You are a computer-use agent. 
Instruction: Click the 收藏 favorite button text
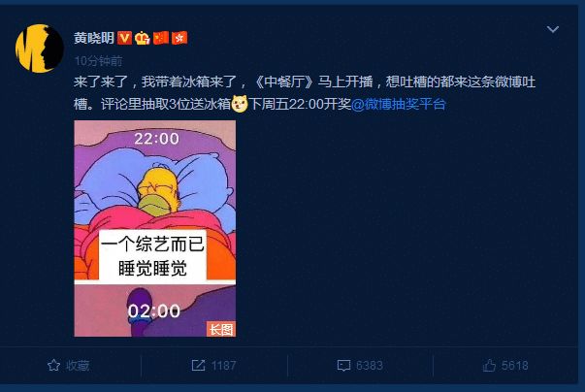pos(78,366)
